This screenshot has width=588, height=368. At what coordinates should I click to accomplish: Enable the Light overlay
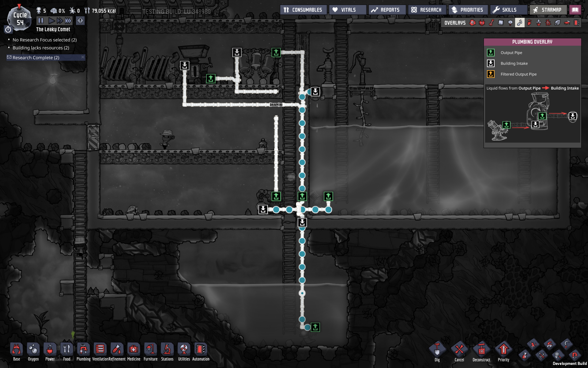click(x=510, y=23)
